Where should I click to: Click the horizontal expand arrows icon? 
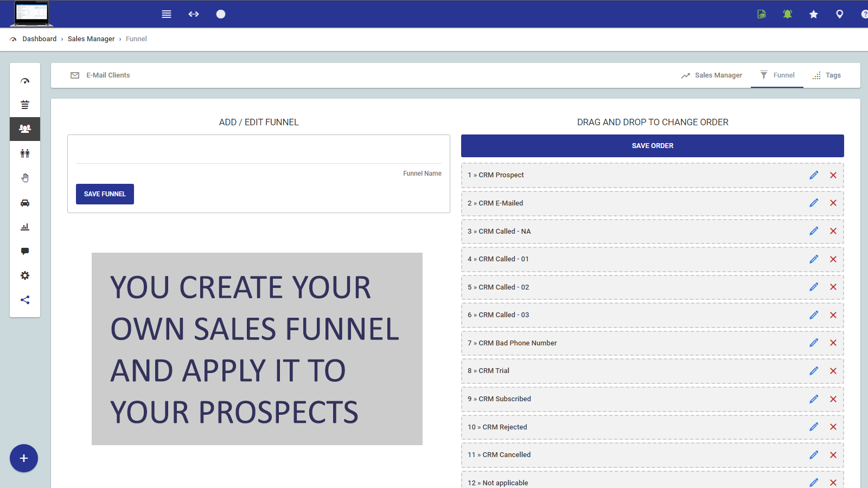click(194, 14)
